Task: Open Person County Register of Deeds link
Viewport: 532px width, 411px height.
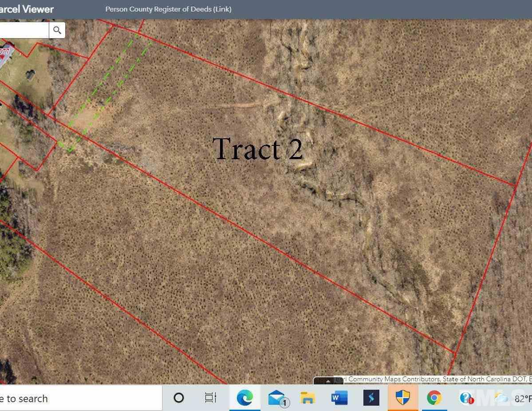Action: coord(168,9)
